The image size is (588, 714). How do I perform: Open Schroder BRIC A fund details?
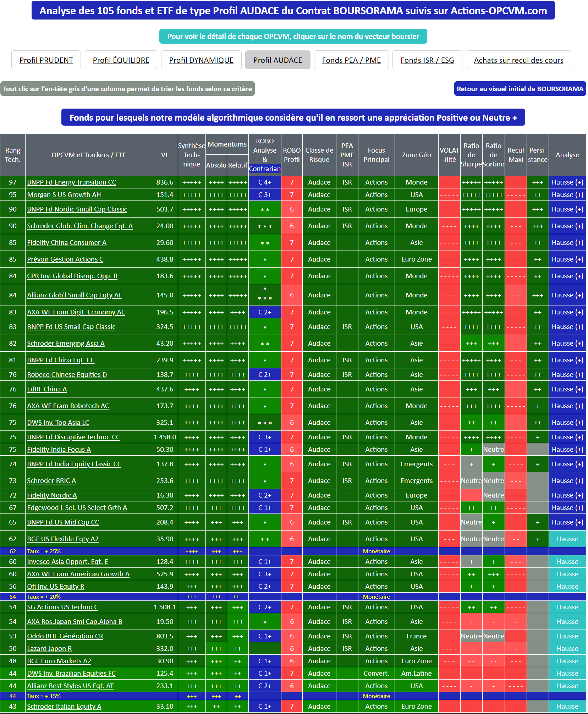point(51,481)
